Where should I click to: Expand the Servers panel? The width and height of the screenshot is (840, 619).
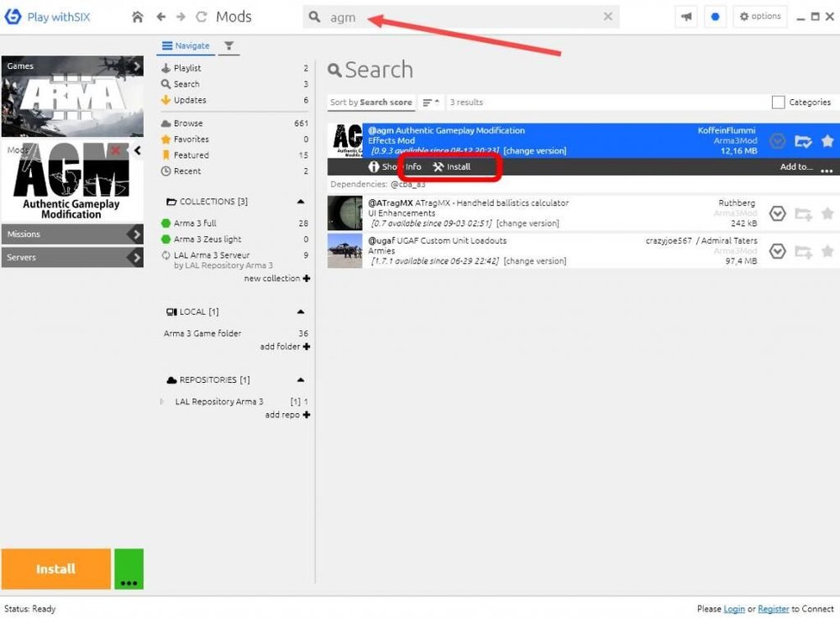72,258
